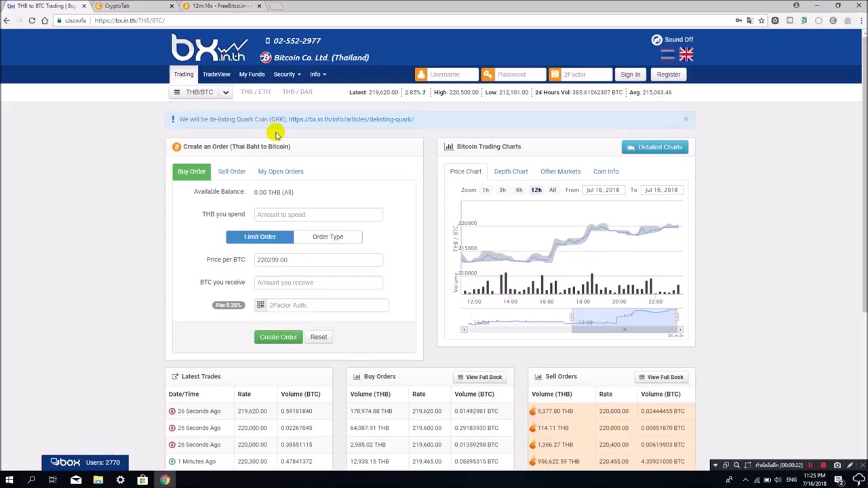Set chart zoom to 12h
868x488 pixels.
(x=536, y=190)
